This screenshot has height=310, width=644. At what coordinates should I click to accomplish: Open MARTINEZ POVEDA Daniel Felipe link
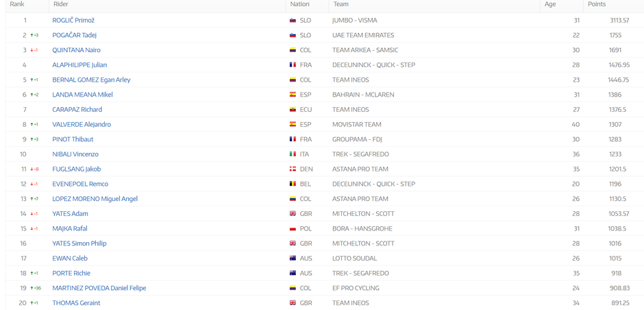(x=99, y=289)
